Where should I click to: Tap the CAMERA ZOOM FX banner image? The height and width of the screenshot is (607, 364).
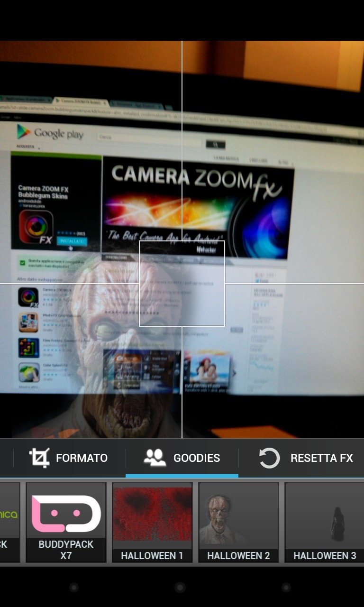coord(198,206)
